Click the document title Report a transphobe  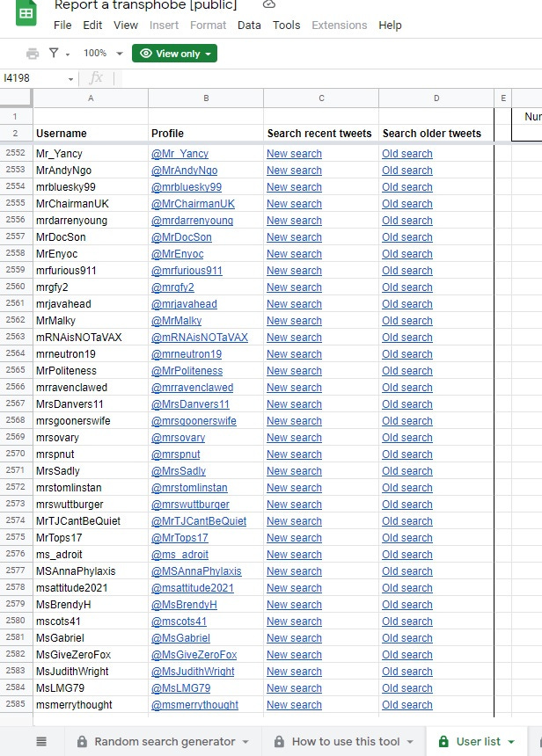point(145,5)
